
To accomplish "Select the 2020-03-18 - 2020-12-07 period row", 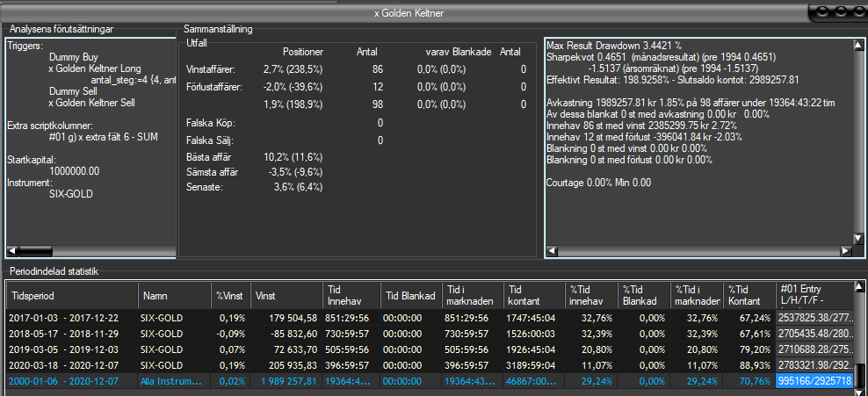I will [x=70, y=364].
